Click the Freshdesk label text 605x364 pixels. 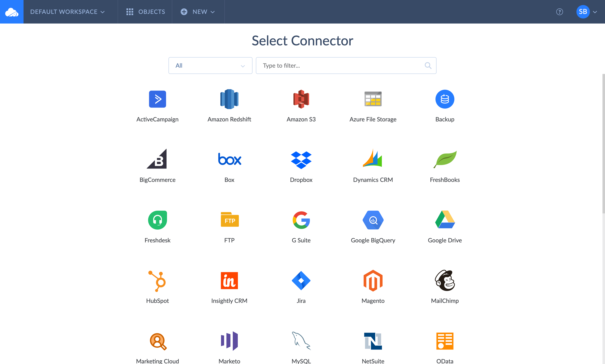(x=157, y=240)
